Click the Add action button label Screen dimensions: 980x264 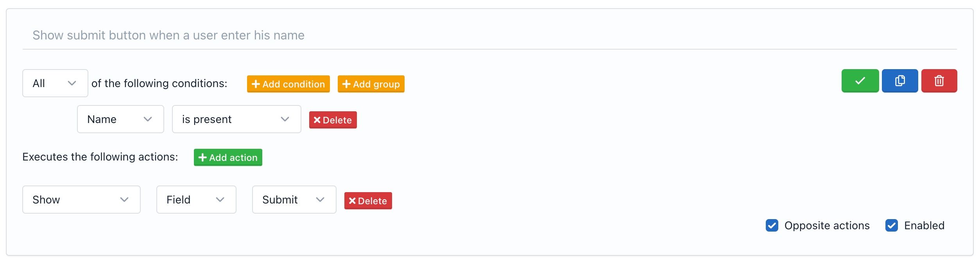(233, 157)
